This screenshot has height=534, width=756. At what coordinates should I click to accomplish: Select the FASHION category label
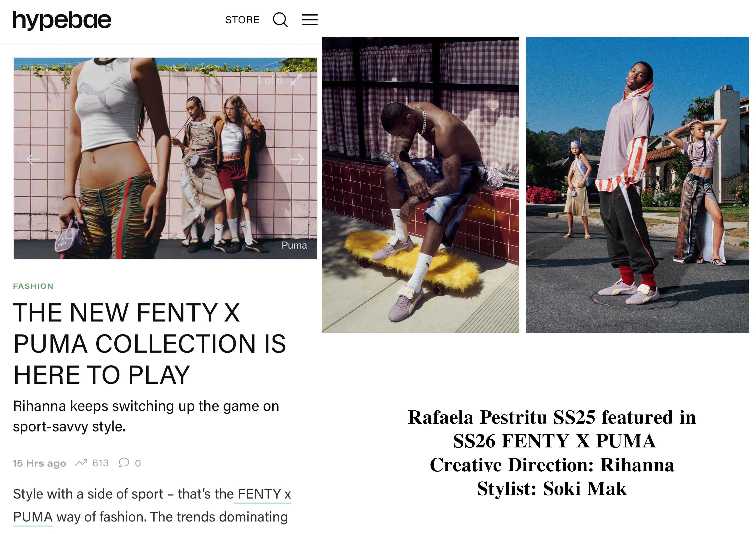(33, 286)
